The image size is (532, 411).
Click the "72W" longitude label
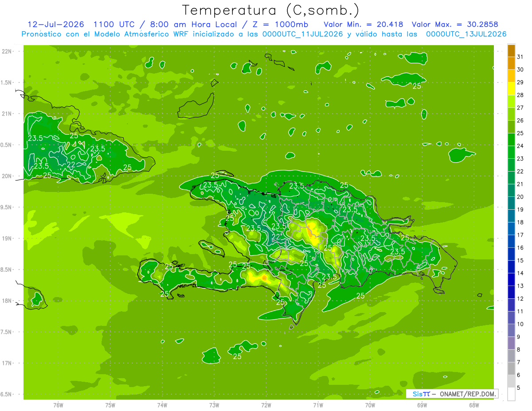[266, 405]
